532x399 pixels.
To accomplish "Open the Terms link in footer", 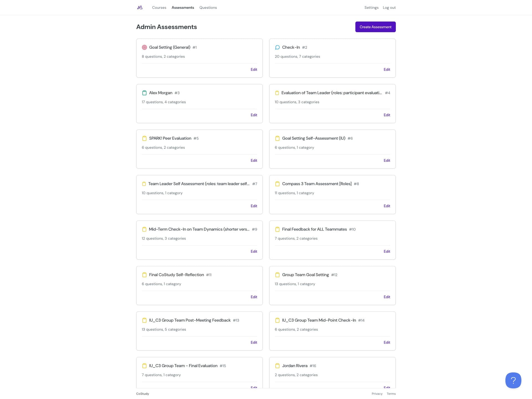I will click(391, 393).
